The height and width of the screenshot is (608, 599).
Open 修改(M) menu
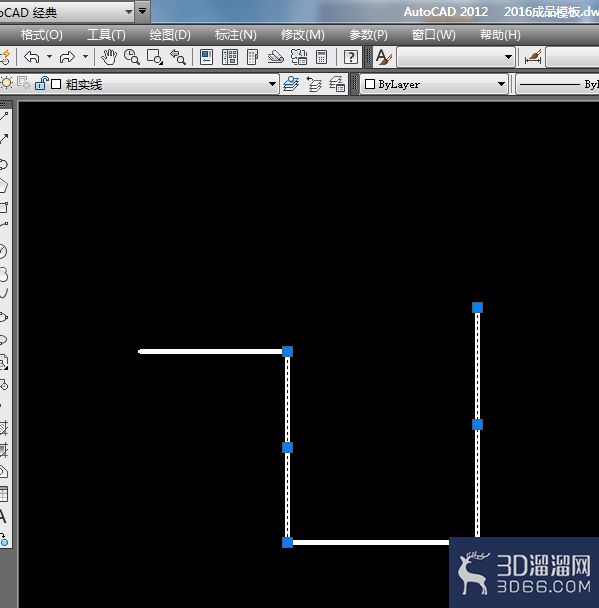point(303,35)
